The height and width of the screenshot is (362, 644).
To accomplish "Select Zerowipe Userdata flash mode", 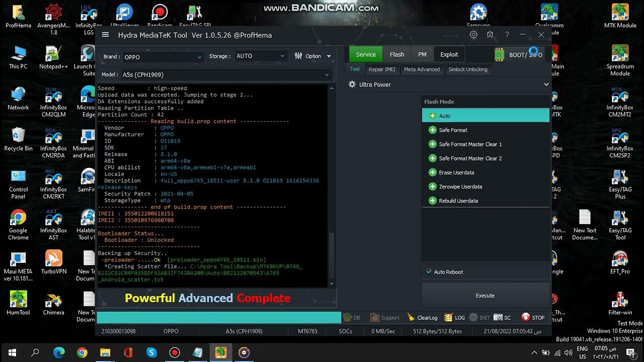I will coord(486,186).
